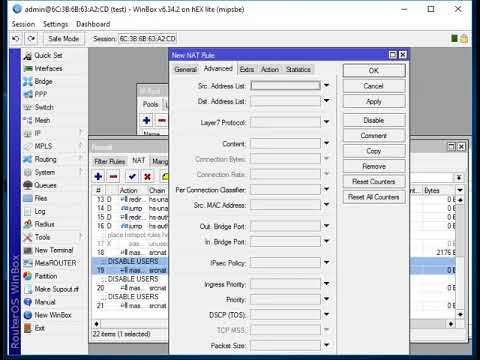Open the Bridge section

[x=44, y=81]
